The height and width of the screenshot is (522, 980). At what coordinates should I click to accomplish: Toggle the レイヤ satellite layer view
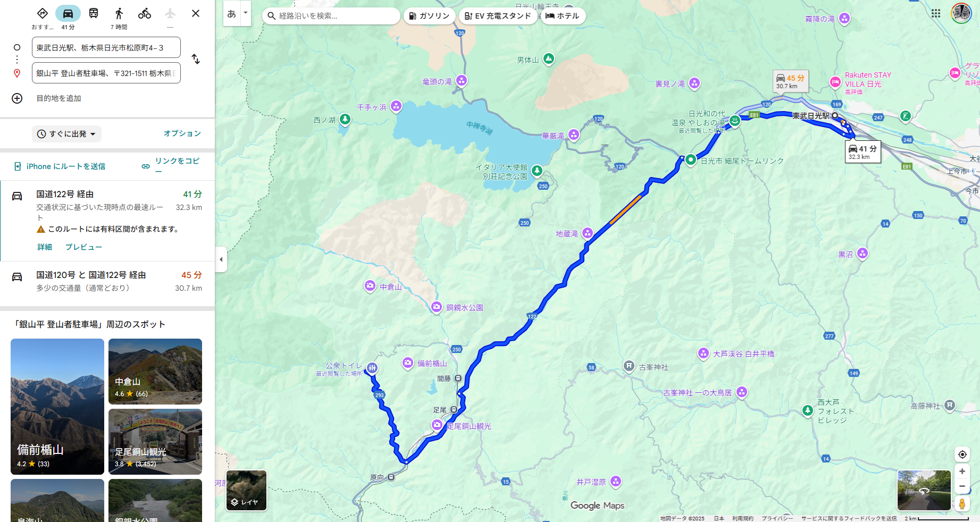247,490
